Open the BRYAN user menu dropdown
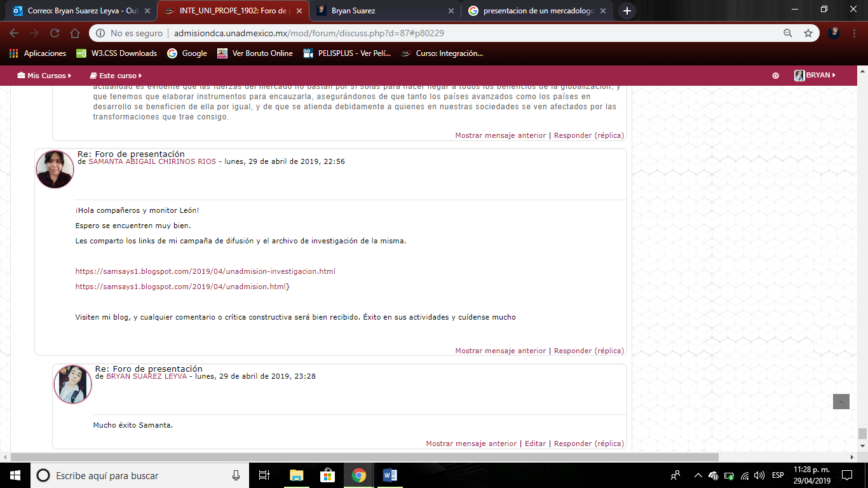 pos(815,76)
